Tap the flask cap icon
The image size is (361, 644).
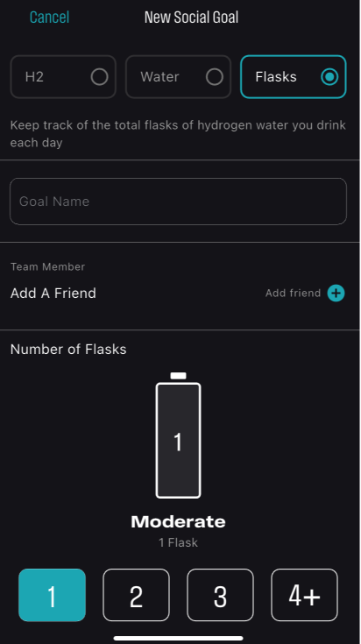click(x=178, y=375)
